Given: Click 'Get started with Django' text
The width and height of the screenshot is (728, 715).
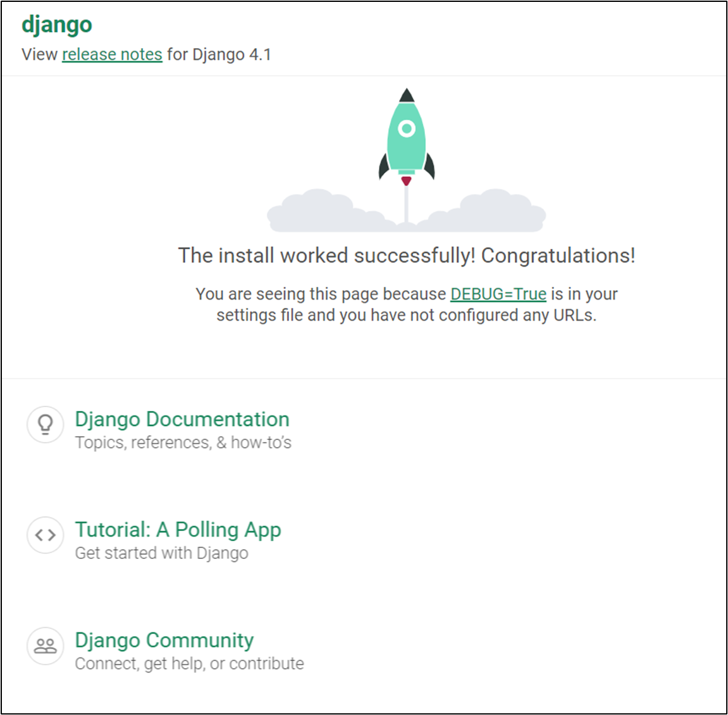Looking at the screenshot, I should (161, 553).
